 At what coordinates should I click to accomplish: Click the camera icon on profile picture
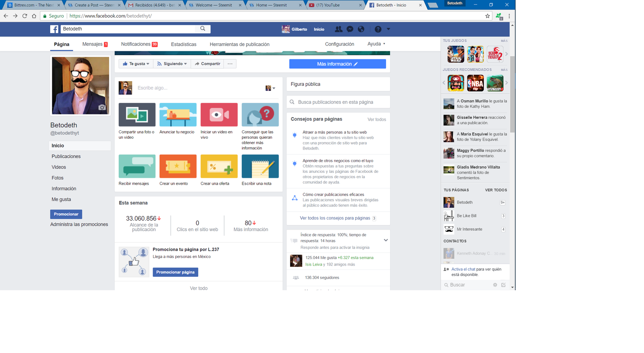[x=102, y=107]
